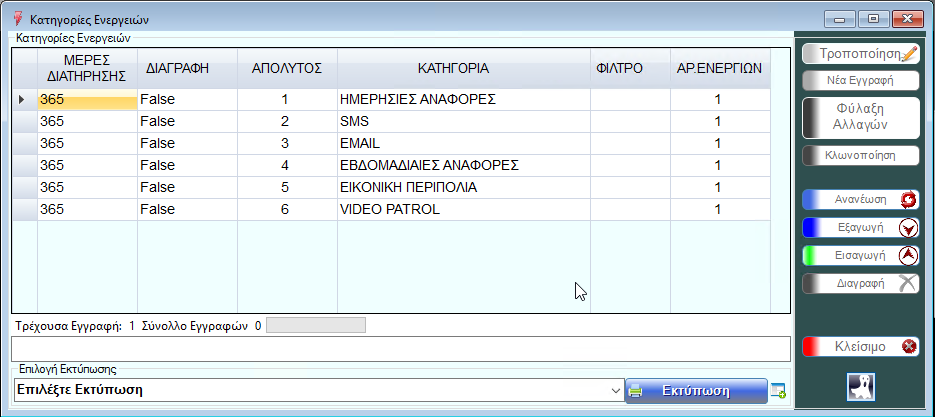935x417 pixels.
Task: Click the Εισαγωγή import button
Action: (860, 255)
